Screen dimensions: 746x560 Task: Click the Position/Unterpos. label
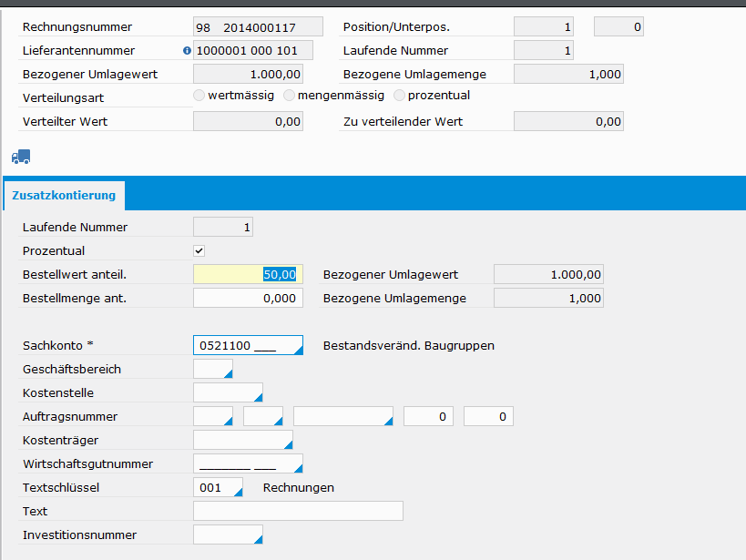coord(396,27)
